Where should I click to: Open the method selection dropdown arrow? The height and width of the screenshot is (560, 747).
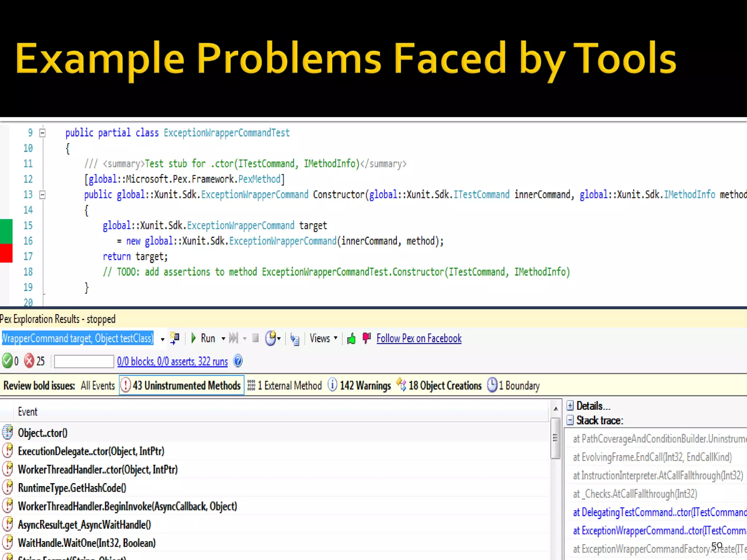tap(162, 339)
